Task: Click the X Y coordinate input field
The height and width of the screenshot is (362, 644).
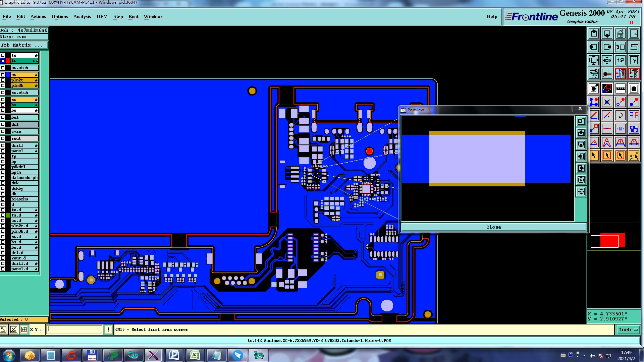Action: [74, 330]
